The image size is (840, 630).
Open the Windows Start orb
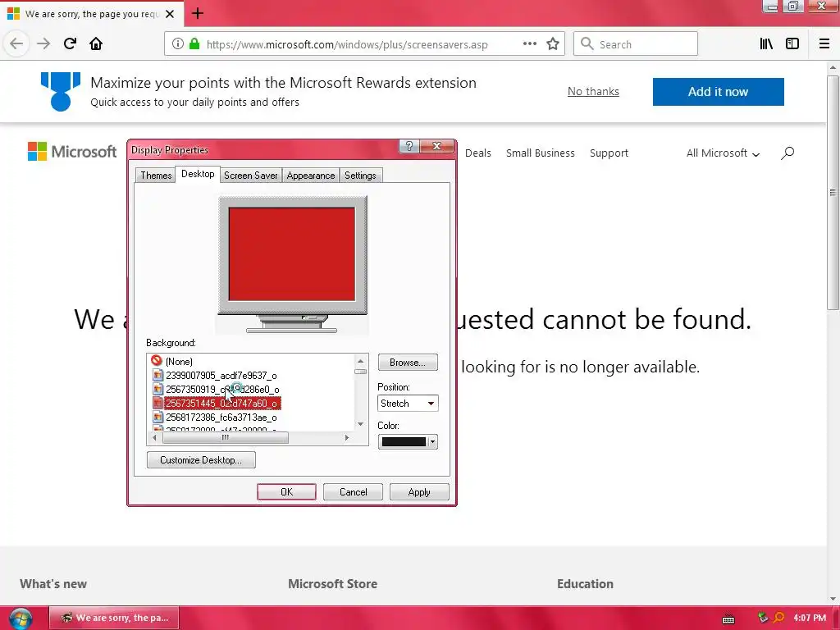[21, 619]
